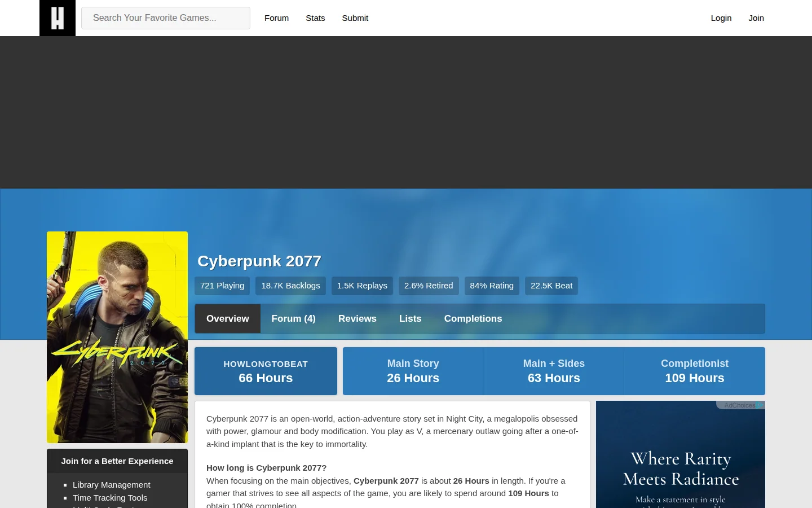Switch to the Lists tab

[x=411, y=319]
